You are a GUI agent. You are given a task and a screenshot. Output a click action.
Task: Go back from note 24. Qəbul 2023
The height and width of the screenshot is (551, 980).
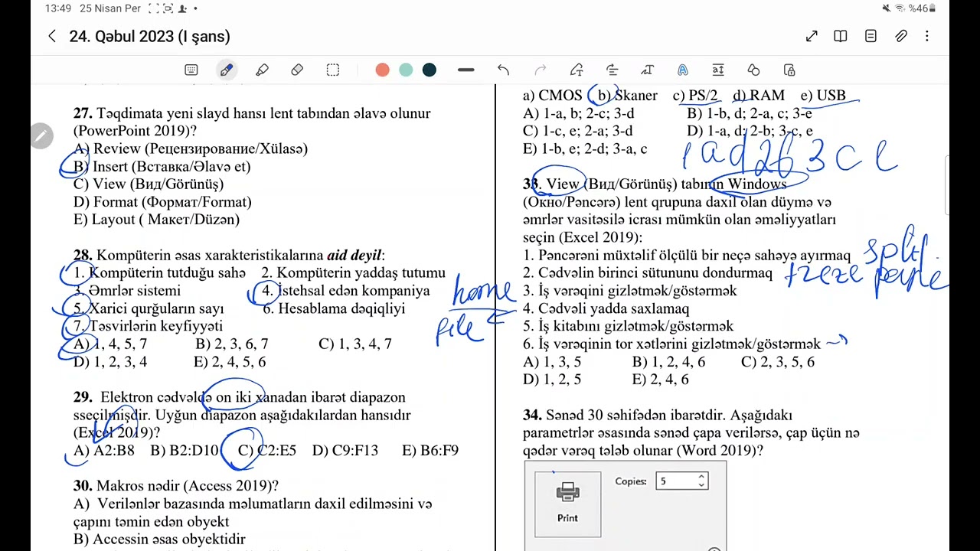[x=51, y=36]
